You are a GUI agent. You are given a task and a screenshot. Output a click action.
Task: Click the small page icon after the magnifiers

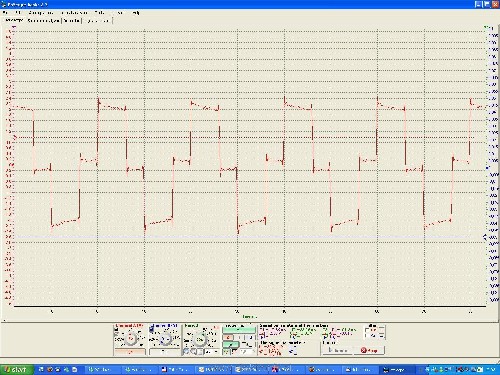tap(200, 351)
